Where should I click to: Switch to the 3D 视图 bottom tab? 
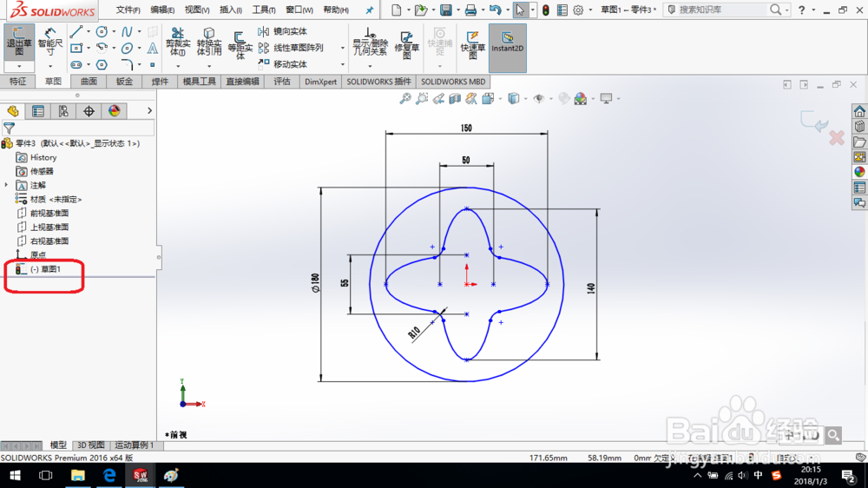click(91, 445)
